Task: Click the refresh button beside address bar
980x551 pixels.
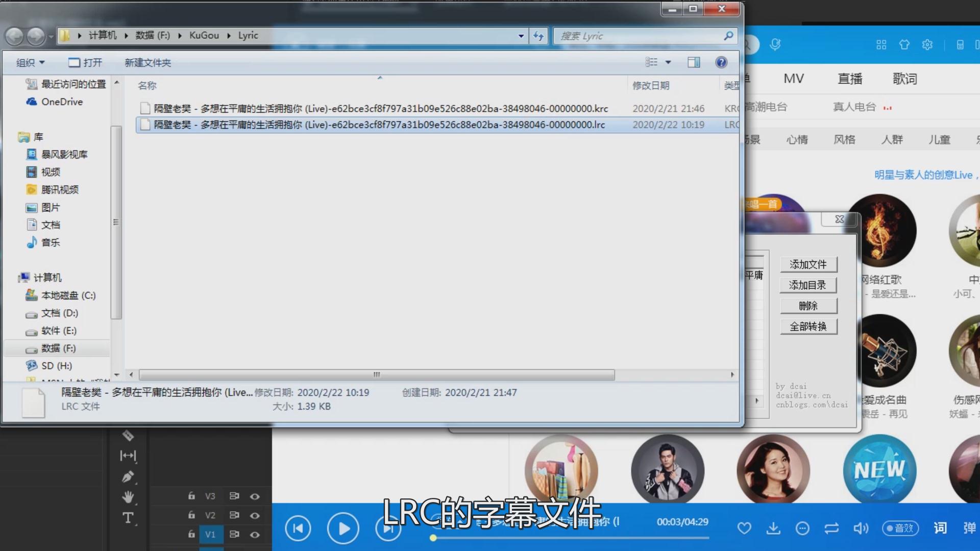Action: click(x=538, y=36)
